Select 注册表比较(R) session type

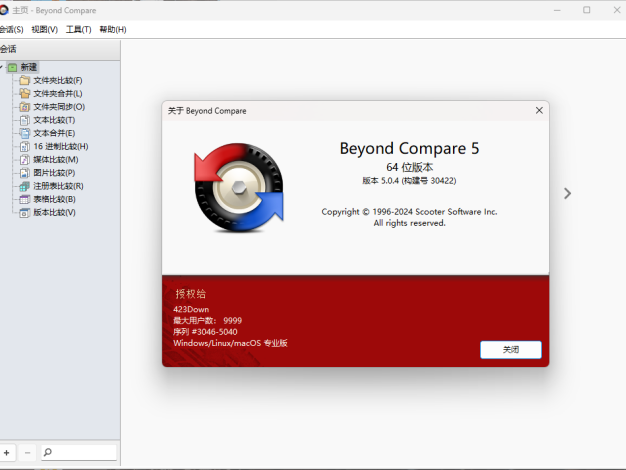pos(58,186)
